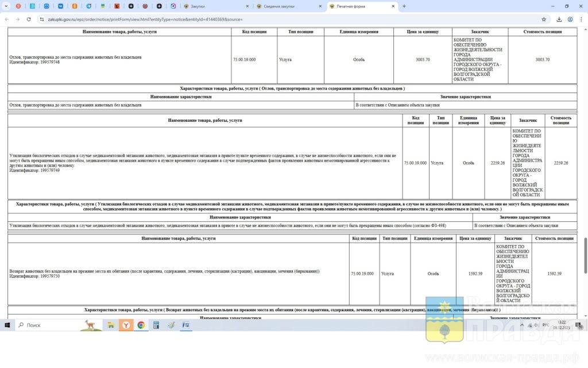Open Calculator from the taskbar
Screen dimensions: 588x368
(156, 325)
